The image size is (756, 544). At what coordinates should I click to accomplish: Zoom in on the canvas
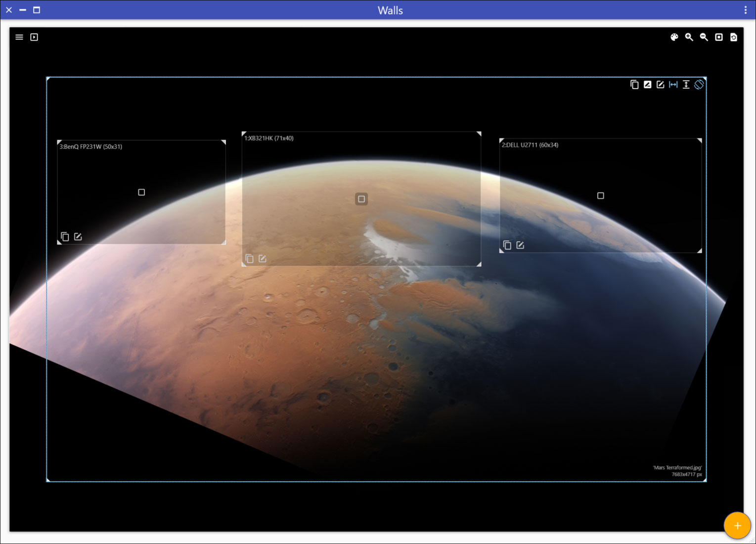click(689, 37)
